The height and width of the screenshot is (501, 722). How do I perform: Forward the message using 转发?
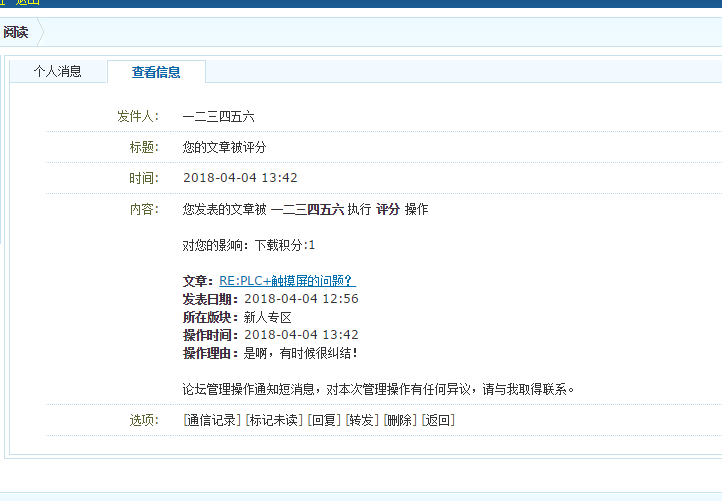coord(362,420)
